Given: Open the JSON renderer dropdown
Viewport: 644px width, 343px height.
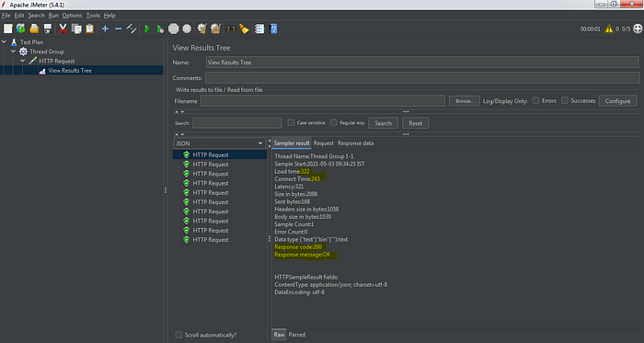Looking at the screenshot, I should tap(219, 143).
